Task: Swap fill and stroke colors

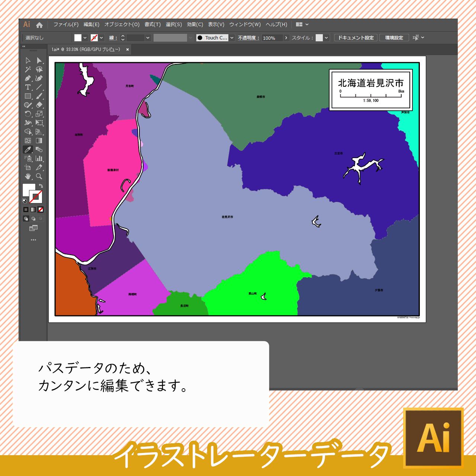Action: [41, 186]
